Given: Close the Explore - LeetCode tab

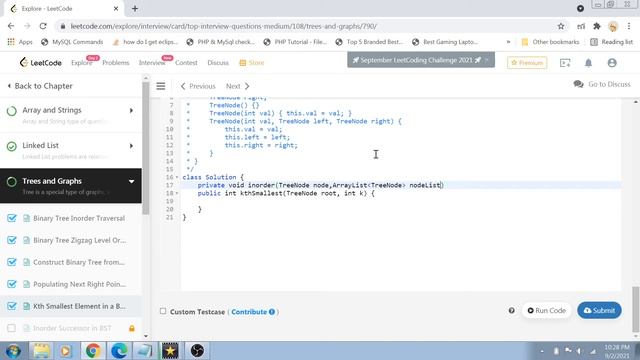Looking at the screenshot, I should pos(116,8).
